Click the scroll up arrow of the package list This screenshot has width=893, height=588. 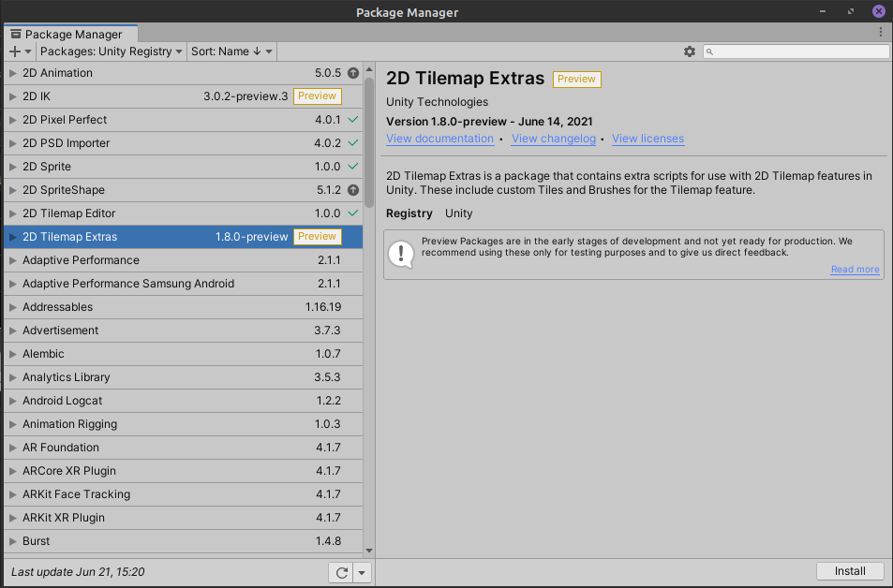point(369,69)
